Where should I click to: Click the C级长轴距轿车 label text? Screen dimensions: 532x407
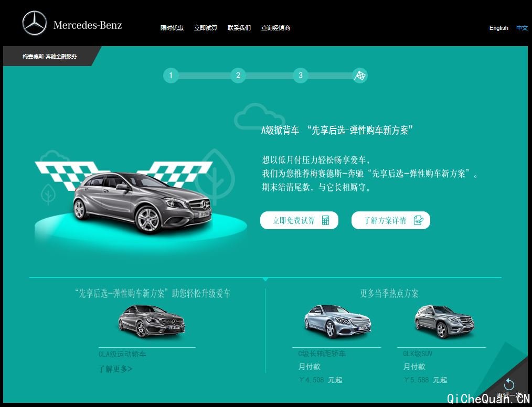point(322,354)
